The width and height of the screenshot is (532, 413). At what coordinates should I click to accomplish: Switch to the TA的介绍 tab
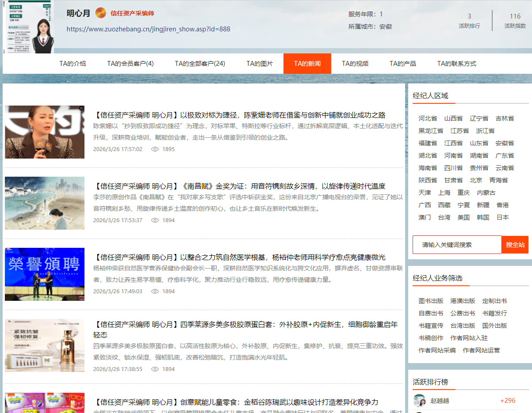[x=73, y=64]
